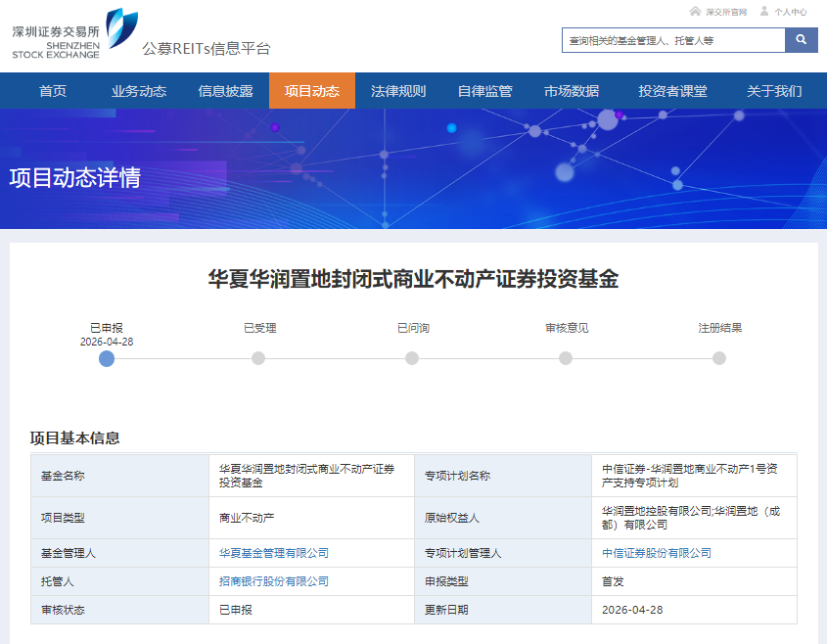Click the search input field
Screen dimensions: 827x644
pyautogui.click(x=673, y=40)
